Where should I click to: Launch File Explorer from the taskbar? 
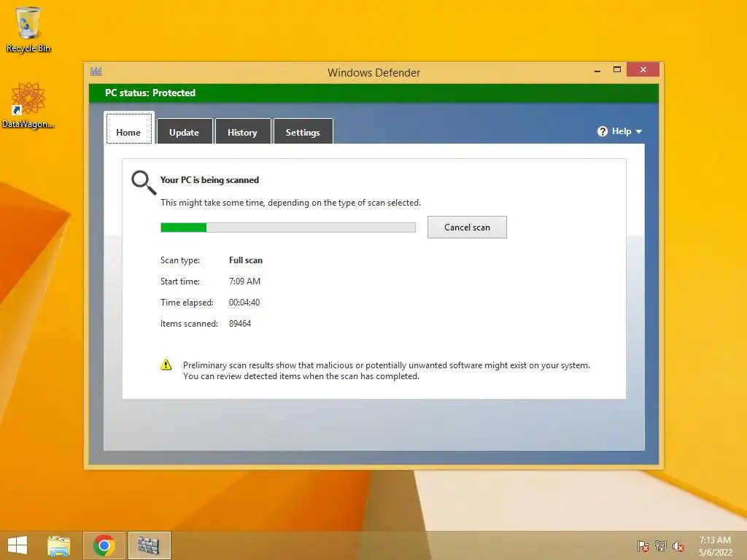click(59, 545)
